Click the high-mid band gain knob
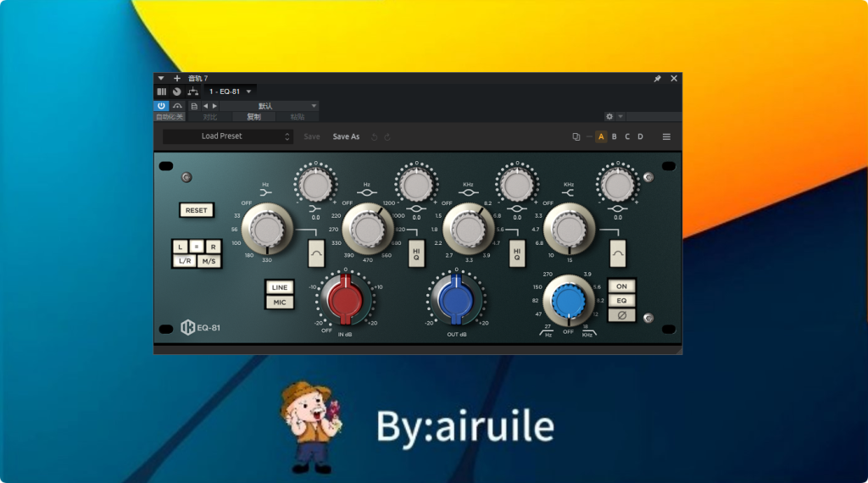868x483 pixels. (x=517, y=184)
